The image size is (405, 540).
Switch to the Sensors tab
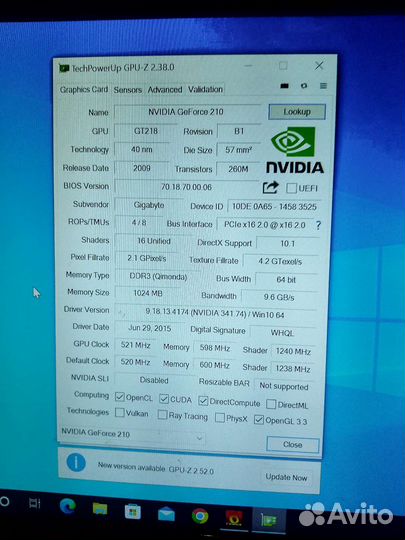coord(128,90)
